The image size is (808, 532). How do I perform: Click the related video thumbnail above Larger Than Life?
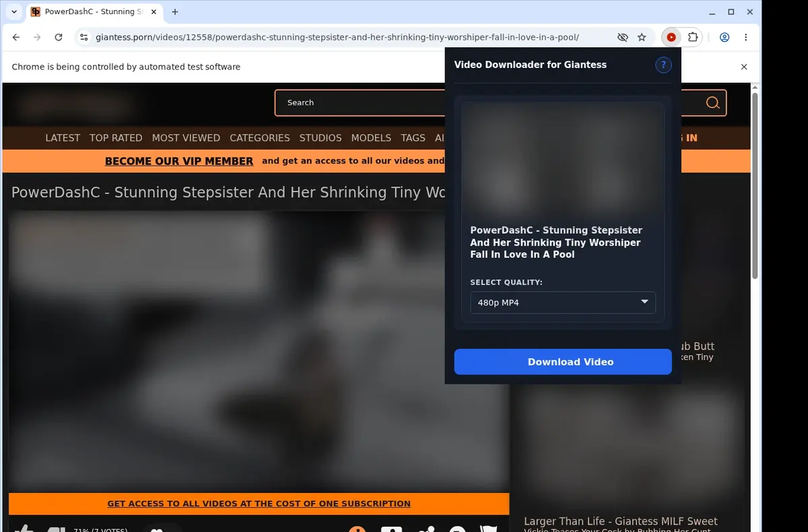click(x=632, y=446)
